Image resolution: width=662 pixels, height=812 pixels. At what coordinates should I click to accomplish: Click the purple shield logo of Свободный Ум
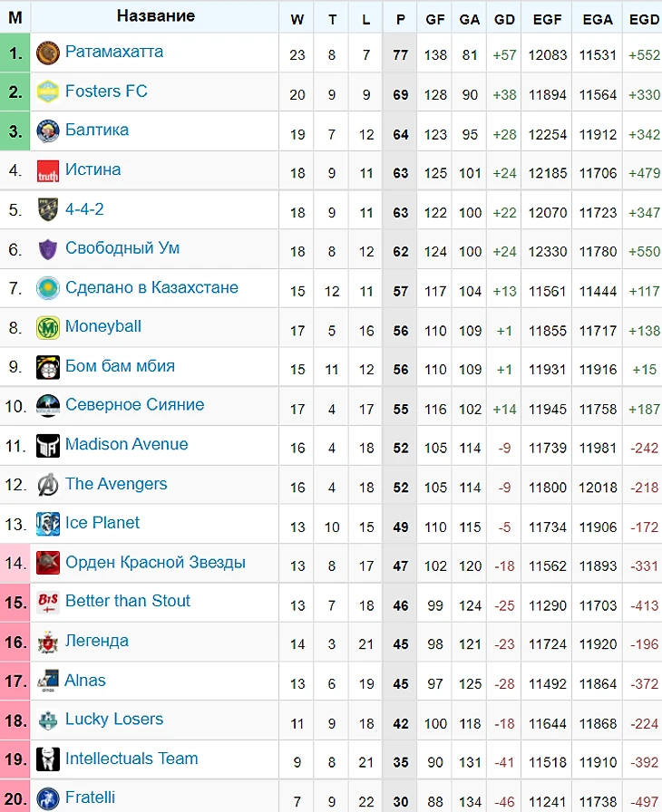(48, 249)
